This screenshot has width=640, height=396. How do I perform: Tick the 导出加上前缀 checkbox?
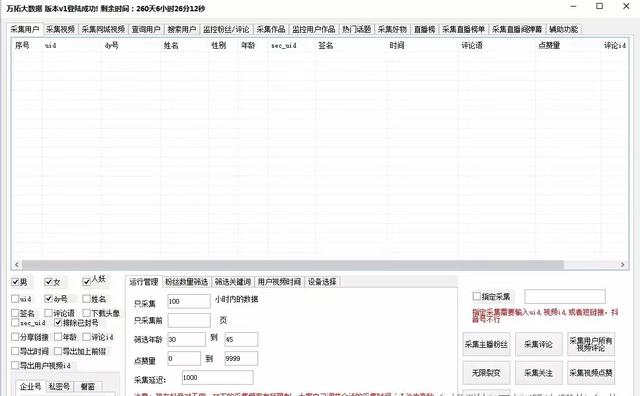click(58, 351)
